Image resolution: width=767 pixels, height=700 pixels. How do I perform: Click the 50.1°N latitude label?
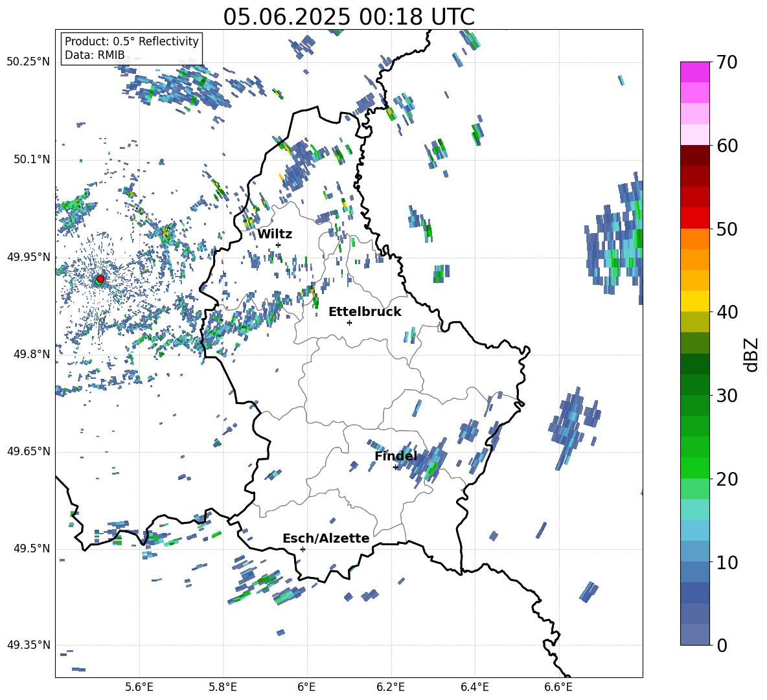[x=32, y=159]
